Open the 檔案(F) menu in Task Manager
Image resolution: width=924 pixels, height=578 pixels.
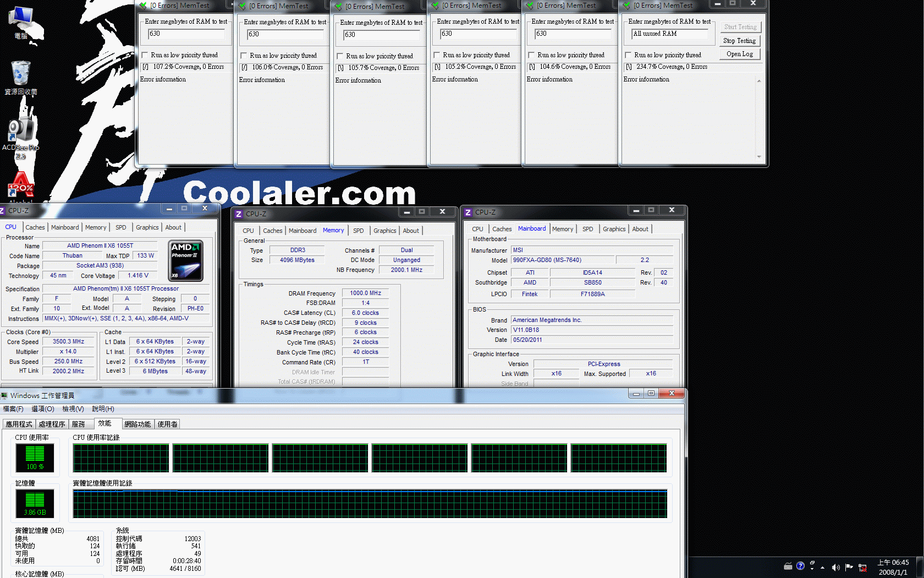coord(13,409)
